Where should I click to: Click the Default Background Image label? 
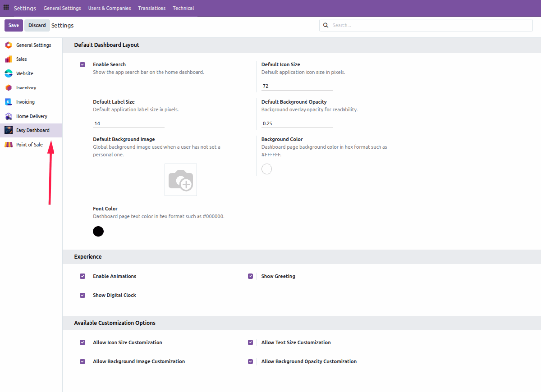pos(124,139)
